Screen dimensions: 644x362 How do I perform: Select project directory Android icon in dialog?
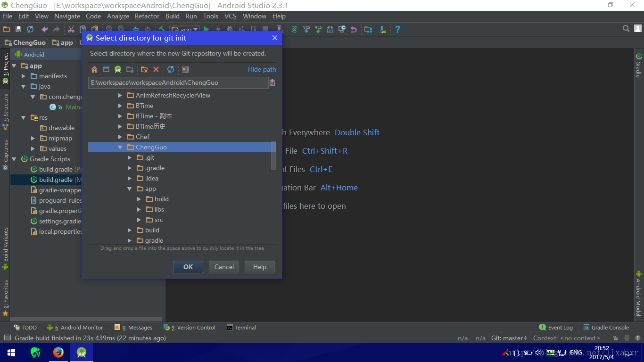pyautogui.click(x=118, y=69)
